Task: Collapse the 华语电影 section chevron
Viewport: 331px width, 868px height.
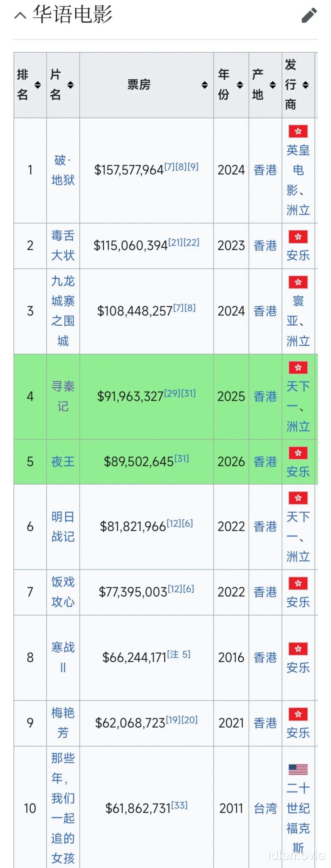Action: point(20,16)
